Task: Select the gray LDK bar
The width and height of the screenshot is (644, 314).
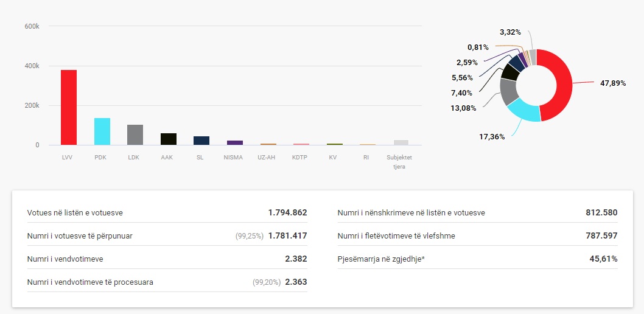Action: click(x=135, y=135)
